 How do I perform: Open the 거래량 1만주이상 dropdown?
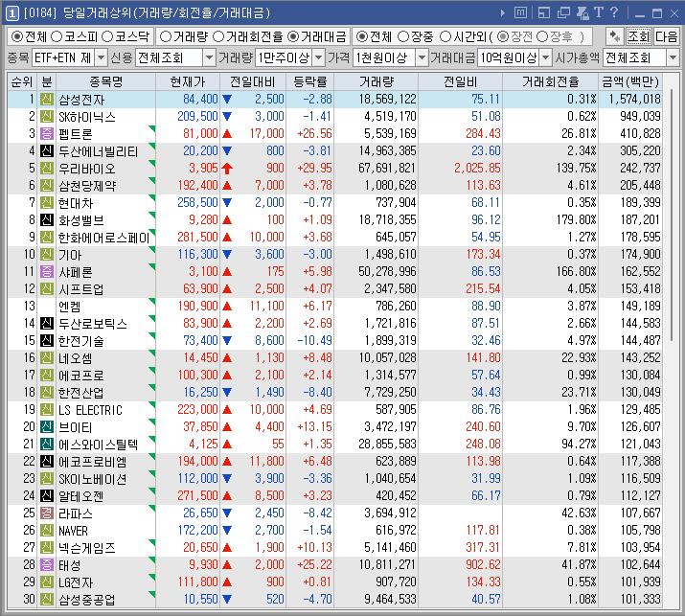[x=319, y=57]
